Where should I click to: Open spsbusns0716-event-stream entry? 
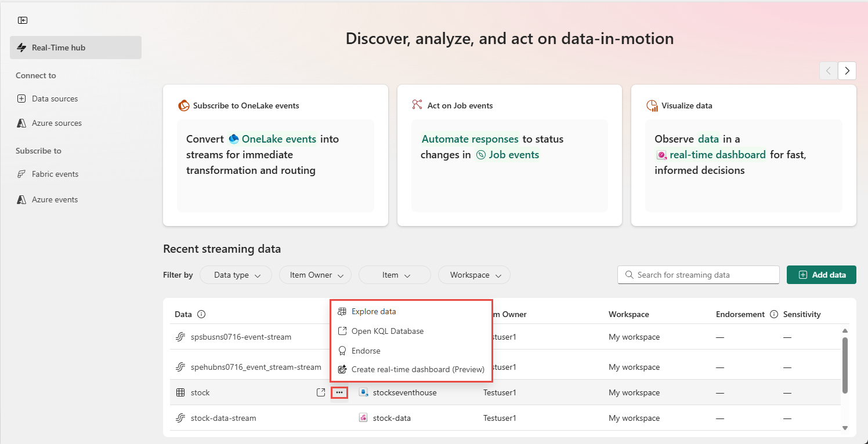pyautogui.click(x=241, y=337)
